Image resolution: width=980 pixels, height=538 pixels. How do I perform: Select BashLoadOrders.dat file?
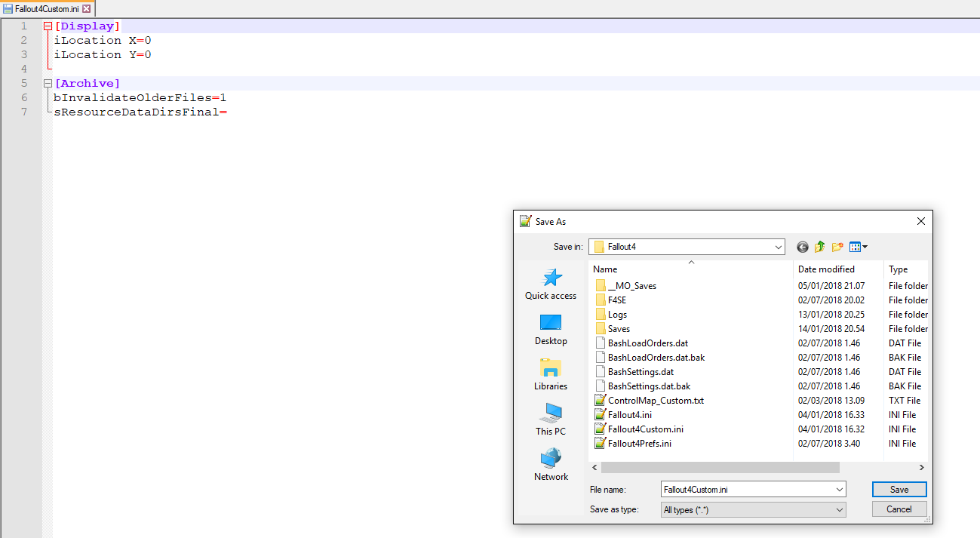click(x=641, y=343)
